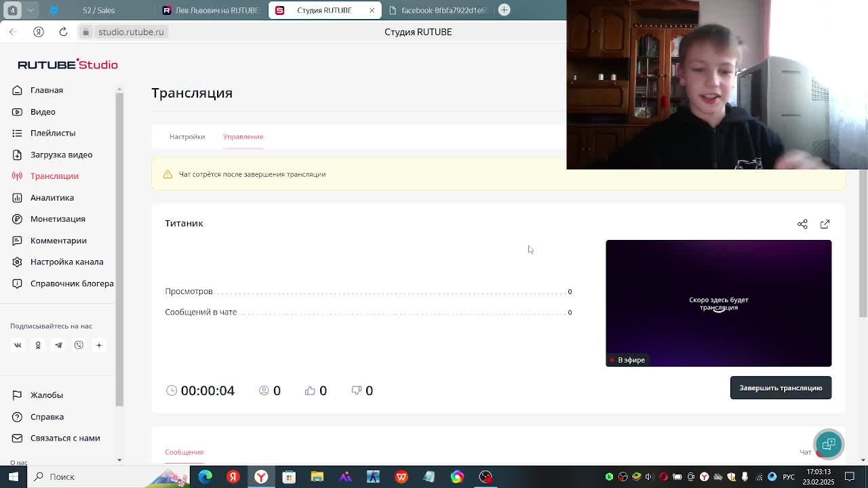Click the studio.rutube.ru address field
Image resolution: width=868 pixels, height=488 pixels.
[131, 32]
